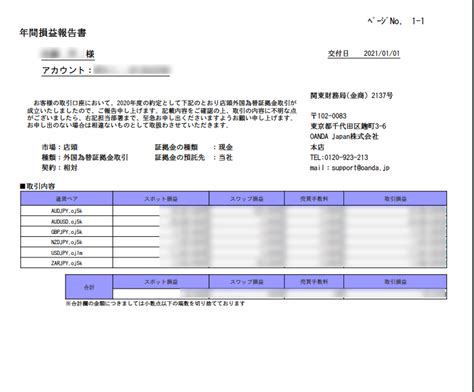Select the USDJPY.oj1m row label
The width and height of the screenshot is (474, 392).
click(67, 253)
